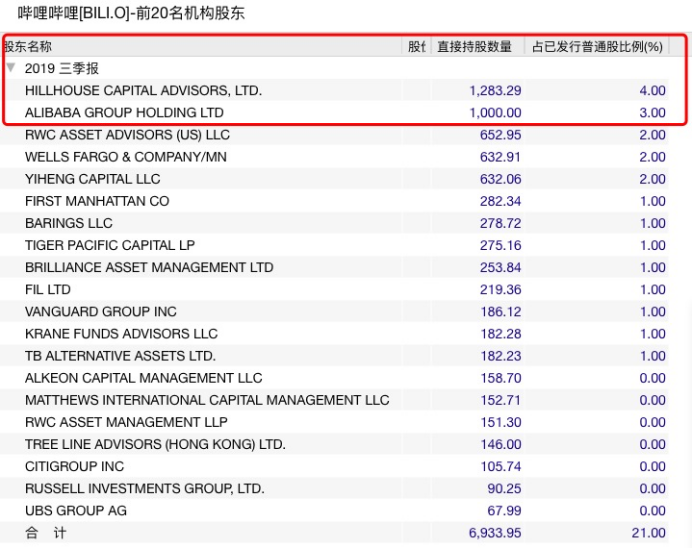692x549 pixels.
Task: Click the 3.00 percentage for Alibaba
Action: click(652, 113)
